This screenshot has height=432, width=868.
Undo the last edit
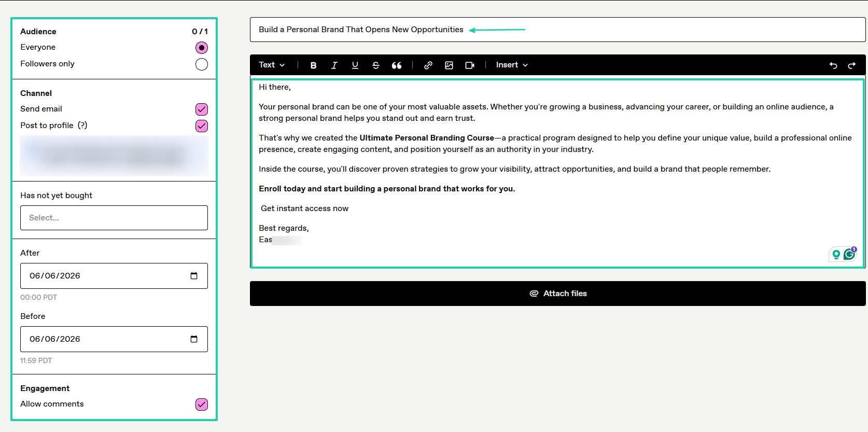tap(833, 65)
